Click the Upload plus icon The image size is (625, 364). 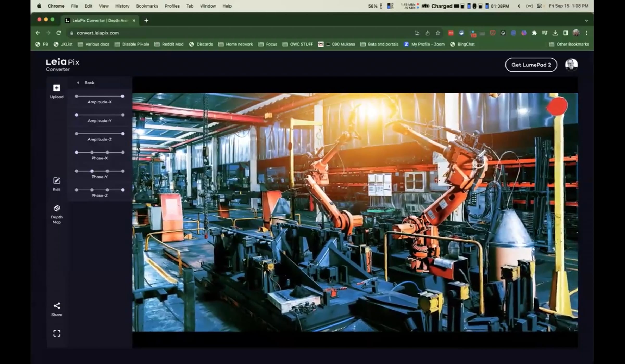click(x=57, y=88)
